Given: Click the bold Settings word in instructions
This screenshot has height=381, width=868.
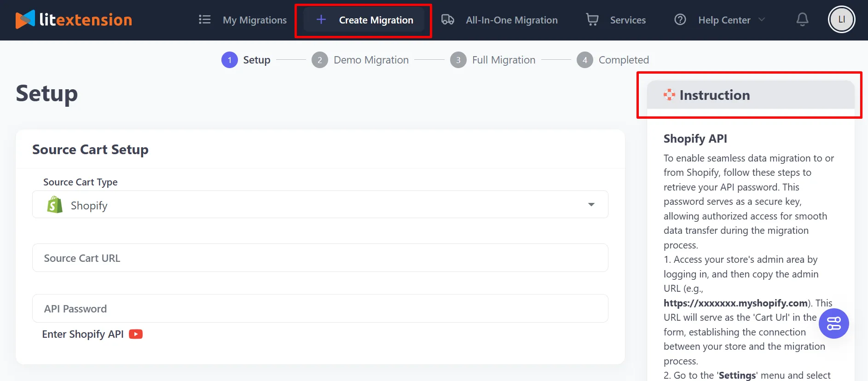Looking at the screenshot, I should click(737, 375).
